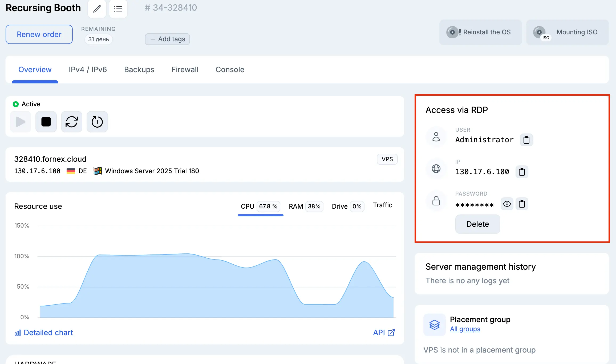
Task: Open the IPv4 / IPv6 tab
Action: 88,70
